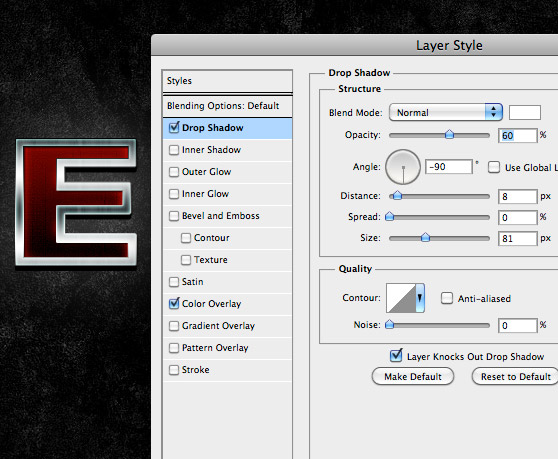
Task: Open the Contour picker dropdown arrow
Action: point(420,298)
